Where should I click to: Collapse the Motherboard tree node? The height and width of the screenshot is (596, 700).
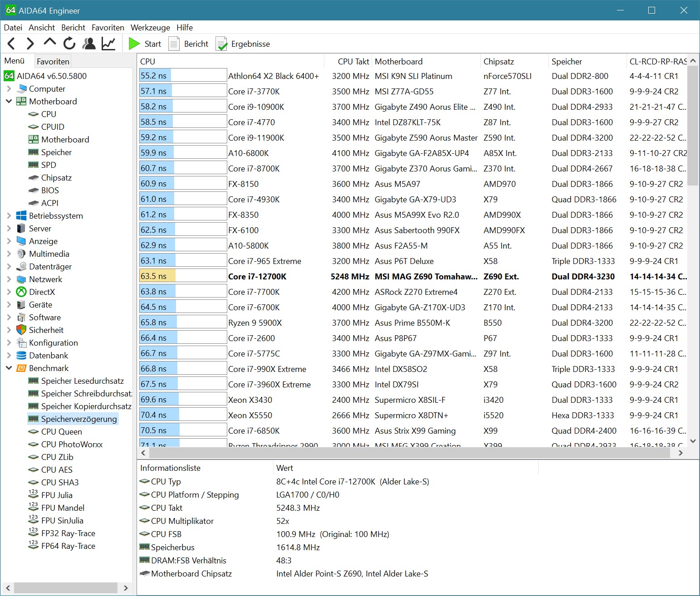point(9,101)
